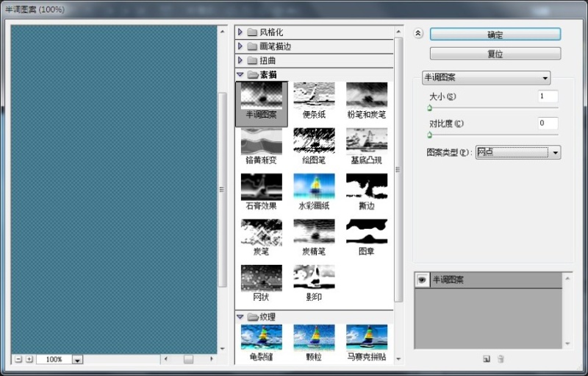Open the filter name 半调图案 dropdown
The width and height of the screenshot is (588, 376).
tap(487, 77)
